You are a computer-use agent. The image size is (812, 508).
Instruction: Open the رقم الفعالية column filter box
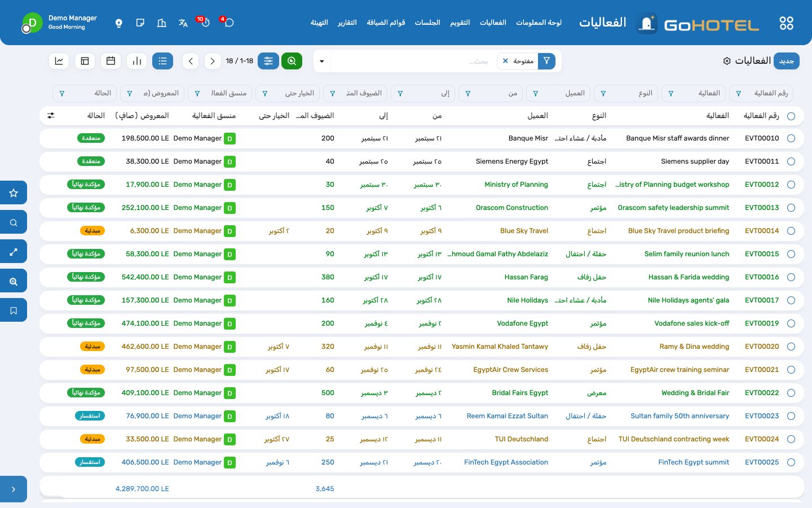point(761,93)
